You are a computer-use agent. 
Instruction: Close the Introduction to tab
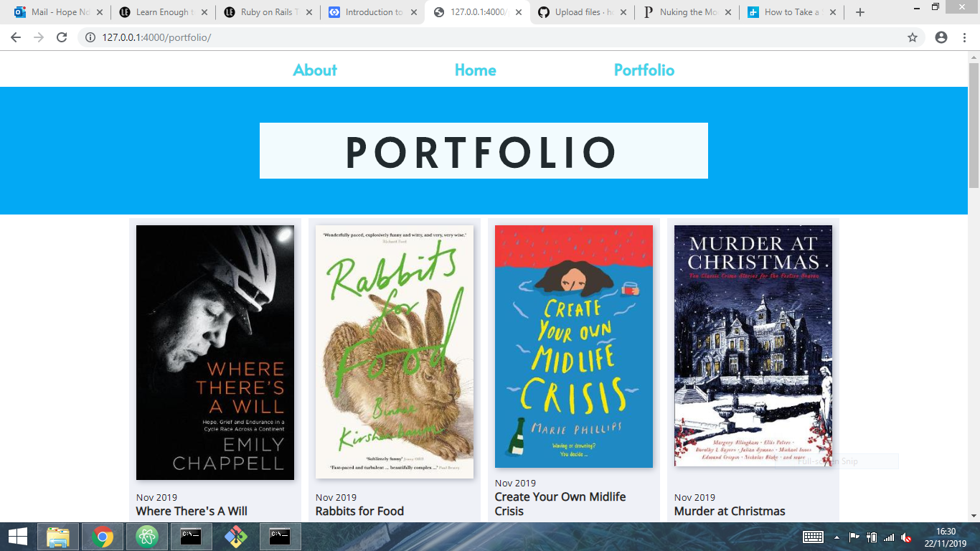tap(414, 12)
